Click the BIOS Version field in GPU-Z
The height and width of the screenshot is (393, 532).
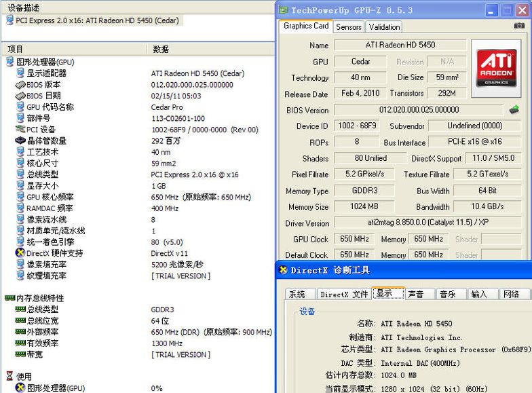[x=419, y=110]
